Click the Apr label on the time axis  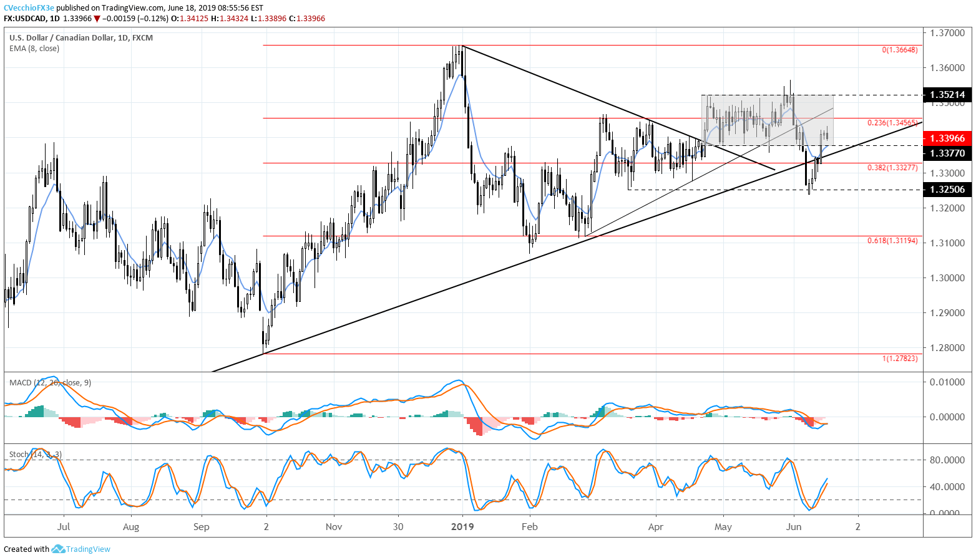pos(656,526)
